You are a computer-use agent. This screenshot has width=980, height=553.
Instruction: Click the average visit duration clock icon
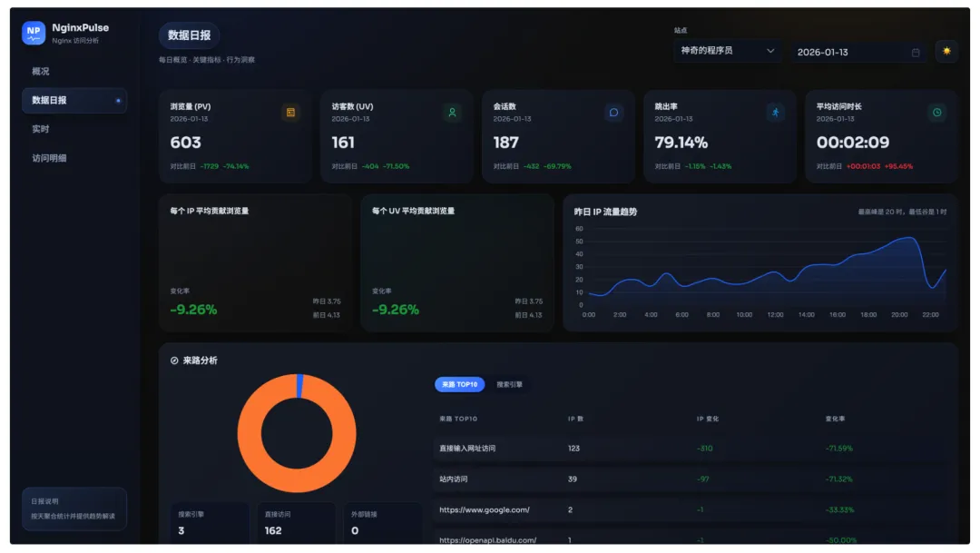pyautogui.click(x=936, y=113)
